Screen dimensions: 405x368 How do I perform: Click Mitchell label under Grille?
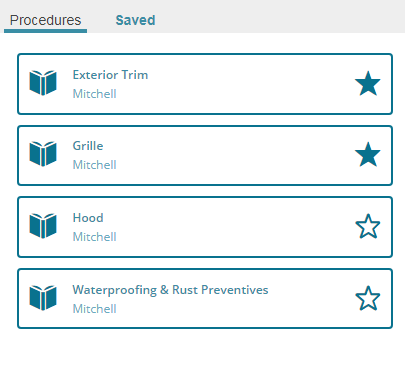[x=95, y=165]
